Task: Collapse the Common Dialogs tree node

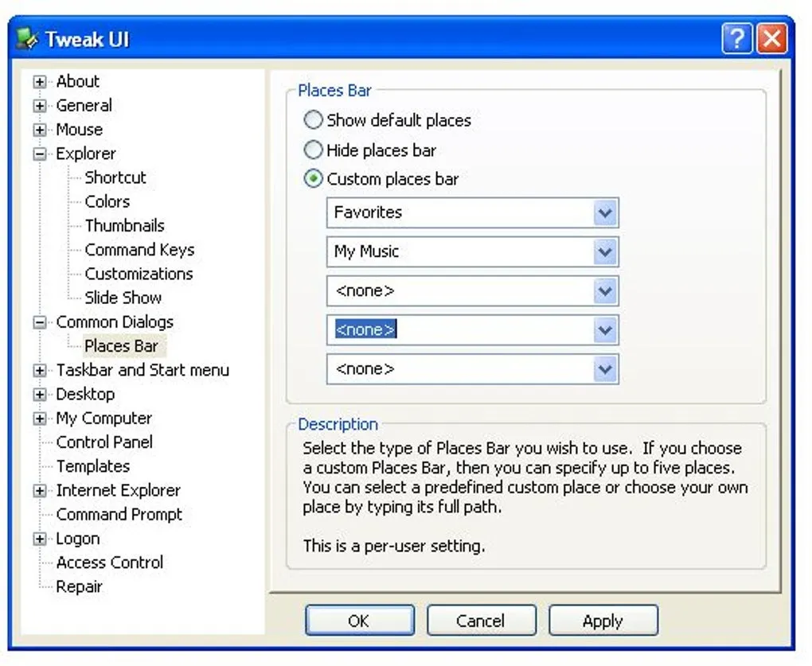Action: pyautogui.click(x=39, y=322)
